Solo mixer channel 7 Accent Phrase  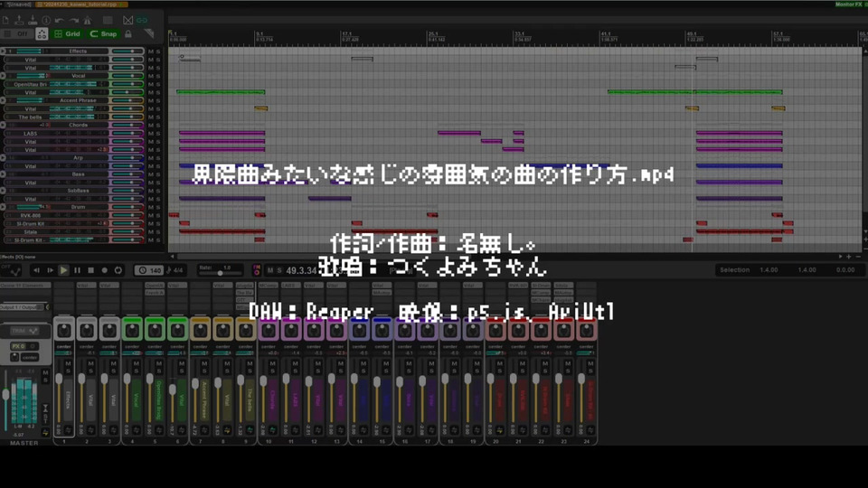(204, 371)
